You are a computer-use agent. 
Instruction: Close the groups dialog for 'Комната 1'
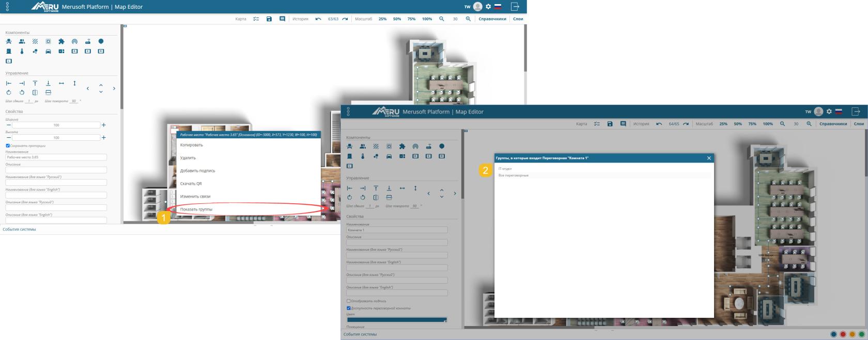(709, 158)
